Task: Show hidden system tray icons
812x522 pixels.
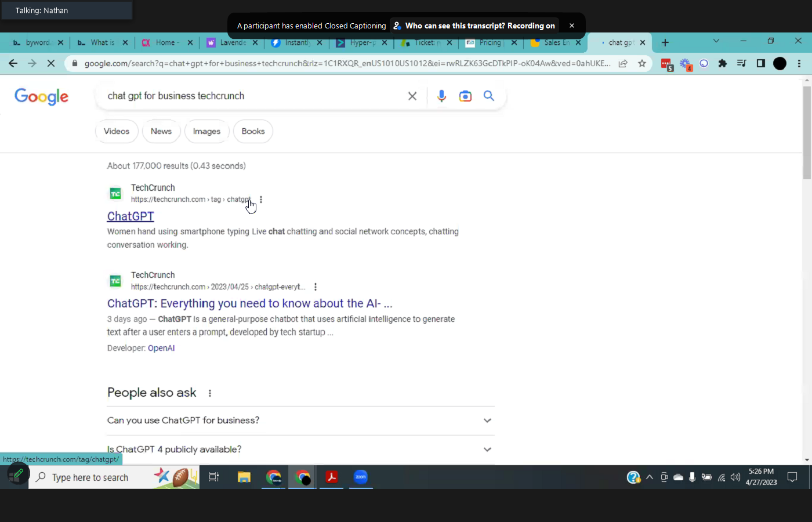Action: [x=650, y=477]
